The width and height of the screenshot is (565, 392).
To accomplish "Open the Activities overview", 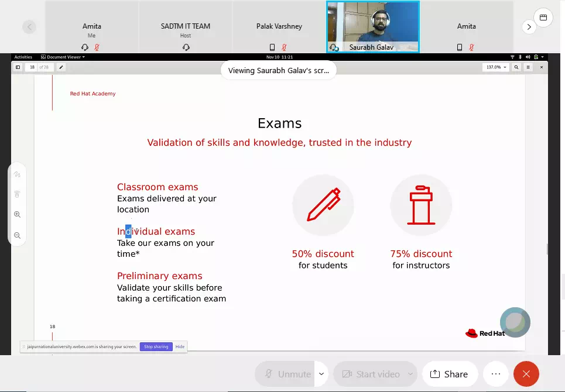I will pos(23,57).
